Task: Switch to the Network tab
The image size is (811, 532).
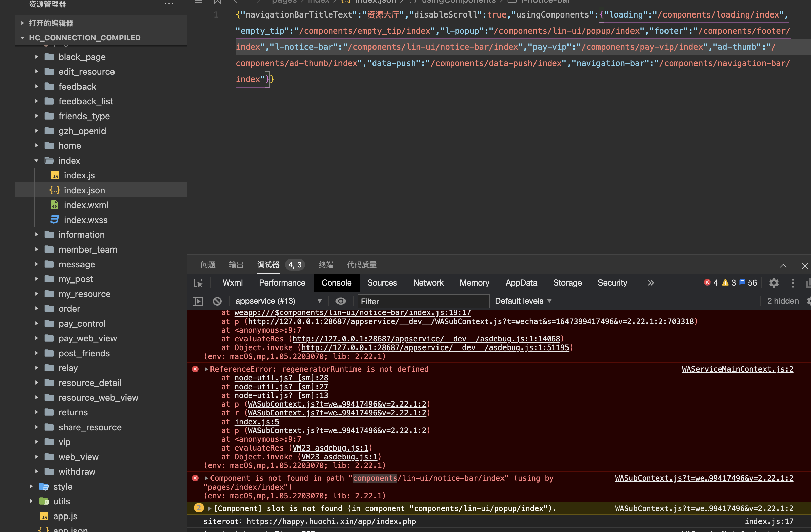Action: [428, 283]
